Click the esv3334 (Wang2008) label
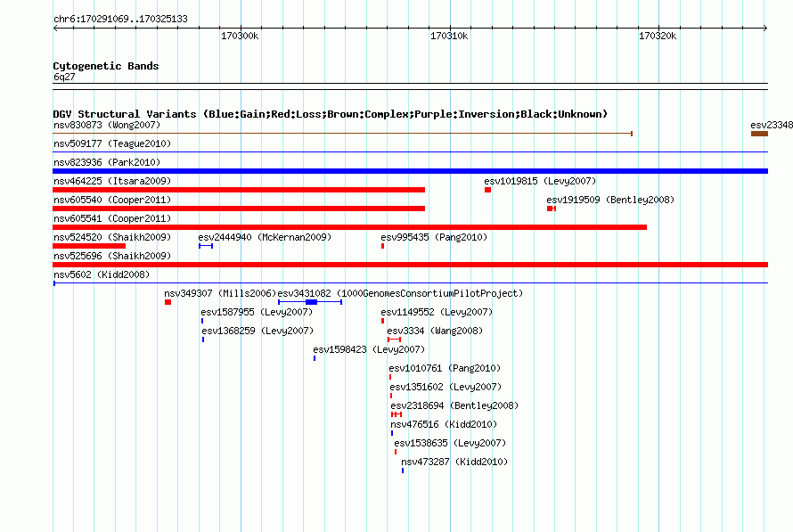Viewport: 793px width, 532px height. pos(435,331)
